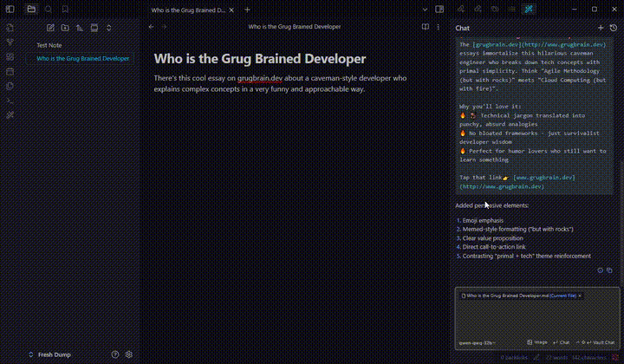Navigate back in note history

(x=151, y=27)
